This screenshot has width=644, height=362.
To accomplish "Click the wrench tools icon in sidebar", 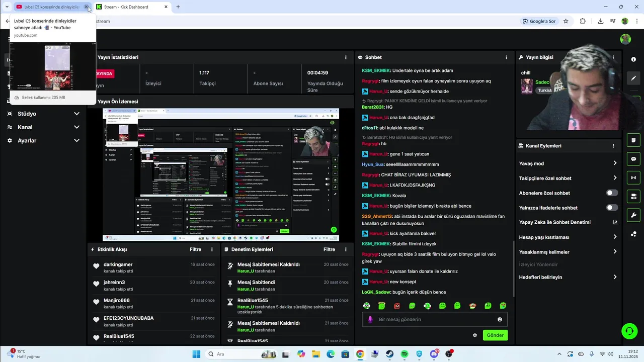I will coord(633,215).
